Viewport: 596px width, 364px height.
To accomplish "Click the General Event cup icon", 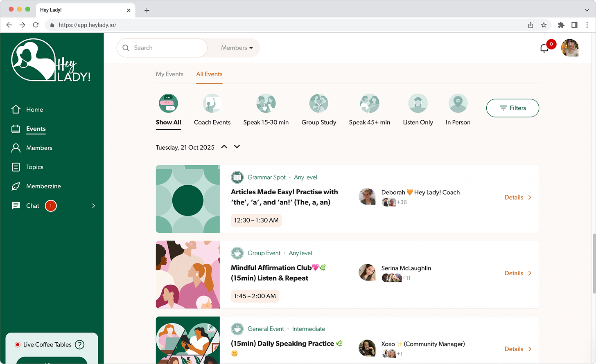I will [237, 329].
